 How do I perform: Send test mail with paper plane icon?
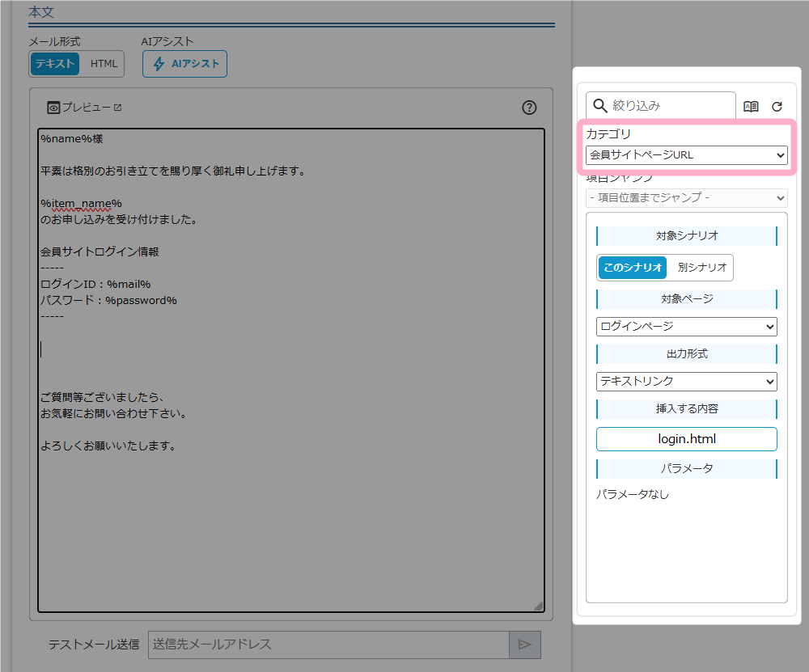(524, 645)
